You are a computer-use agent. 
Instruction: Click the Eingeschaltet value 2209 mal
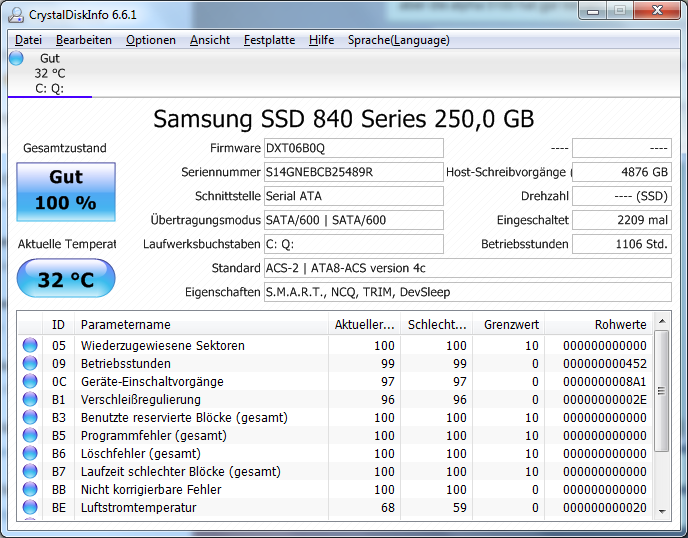pyautogui.click(x=622, y=220)
